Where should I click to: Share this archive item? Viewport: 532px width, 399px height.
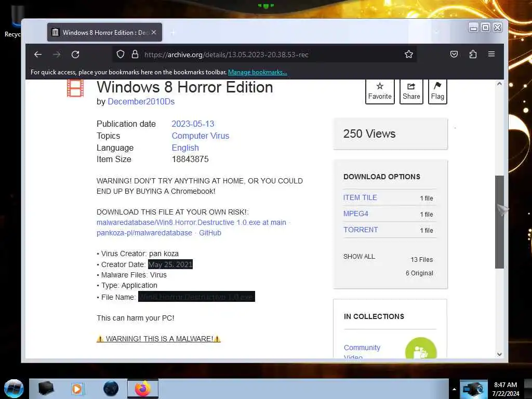[411, 91]
